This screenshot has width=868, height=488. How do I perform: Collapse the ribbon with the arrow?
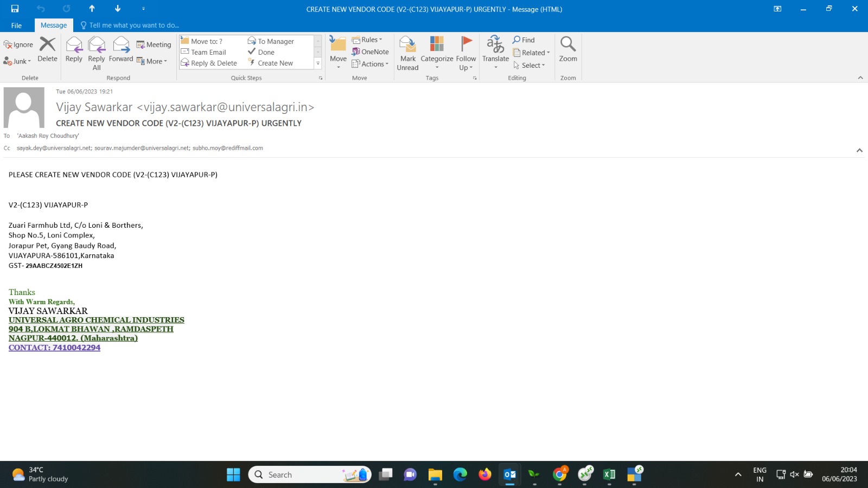point(860,78)
